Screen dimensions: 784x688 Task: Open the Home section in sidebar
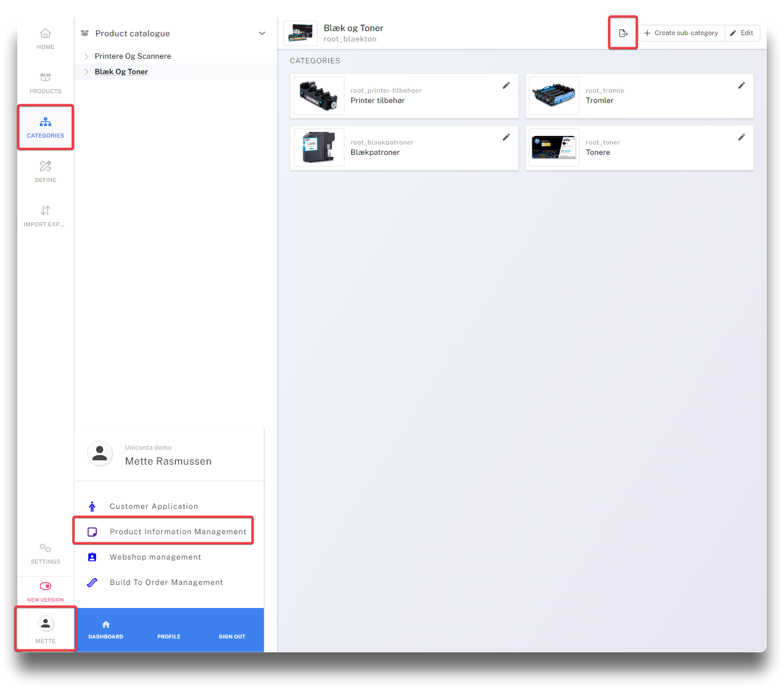[46, 39]
